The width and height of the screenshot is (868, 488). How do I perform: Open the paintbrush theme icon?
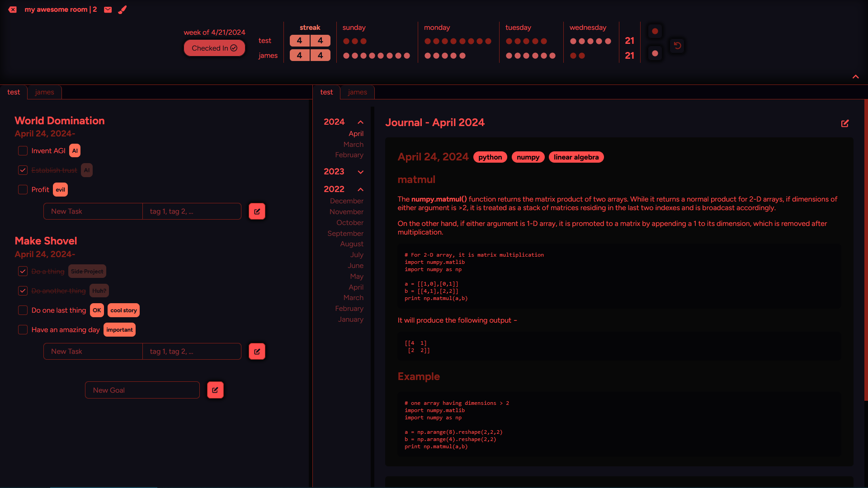pyautogui.click(x=123, y=9)
